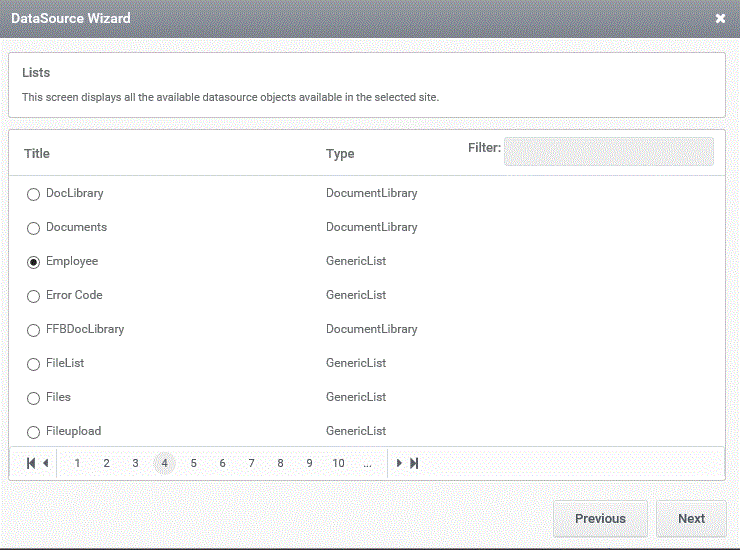Go to the previous page arrow

(x=46, y=463)
